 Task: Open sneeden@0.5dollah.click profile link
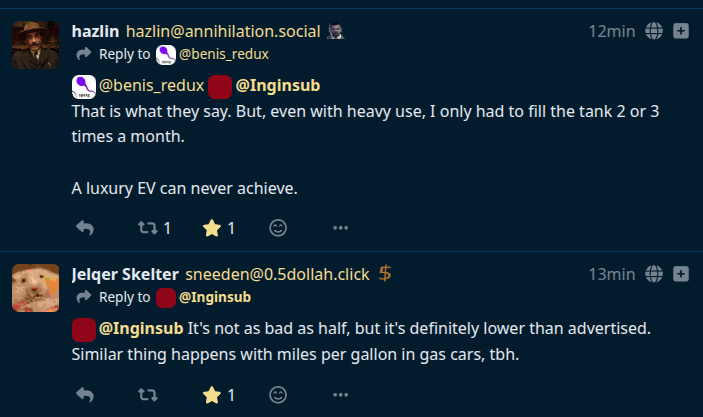click(277, 274)
